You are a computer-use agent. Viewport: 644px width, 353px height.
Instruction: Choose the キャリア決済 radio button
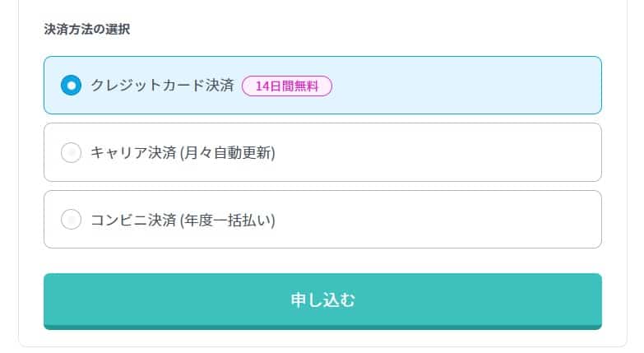click(72, 153)
